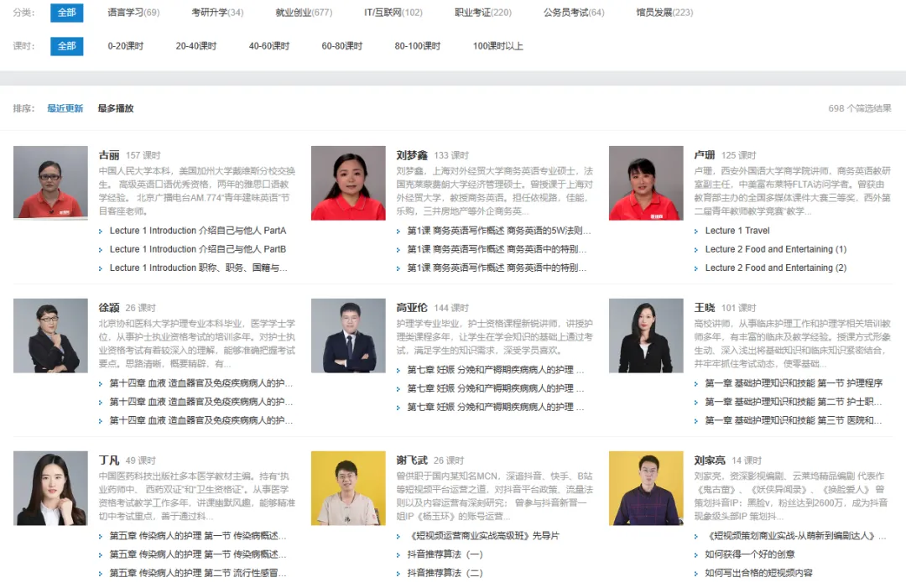
Task: Open teacher 古丽's photo thumbnail
Action: point(50,183)
